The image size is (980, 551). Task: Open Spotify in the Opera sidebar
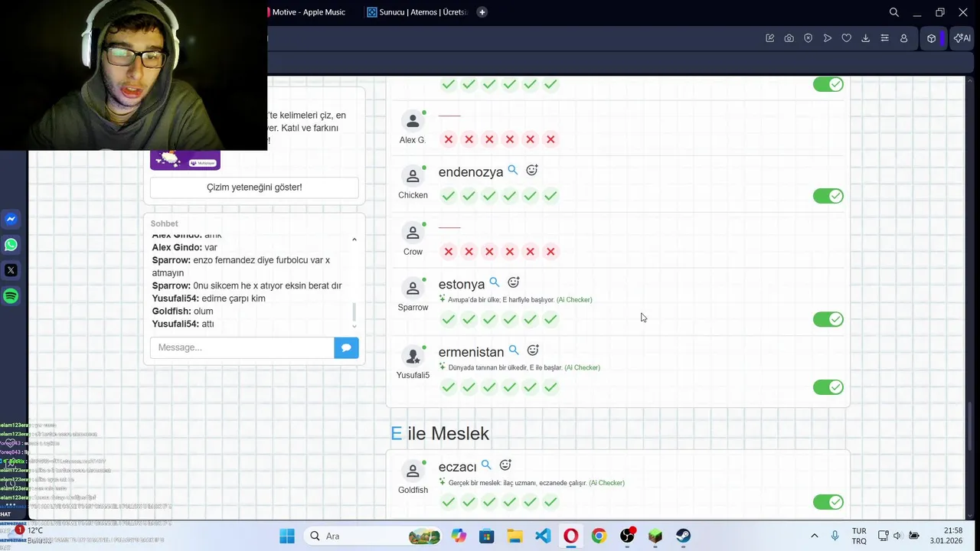(11, 296)
